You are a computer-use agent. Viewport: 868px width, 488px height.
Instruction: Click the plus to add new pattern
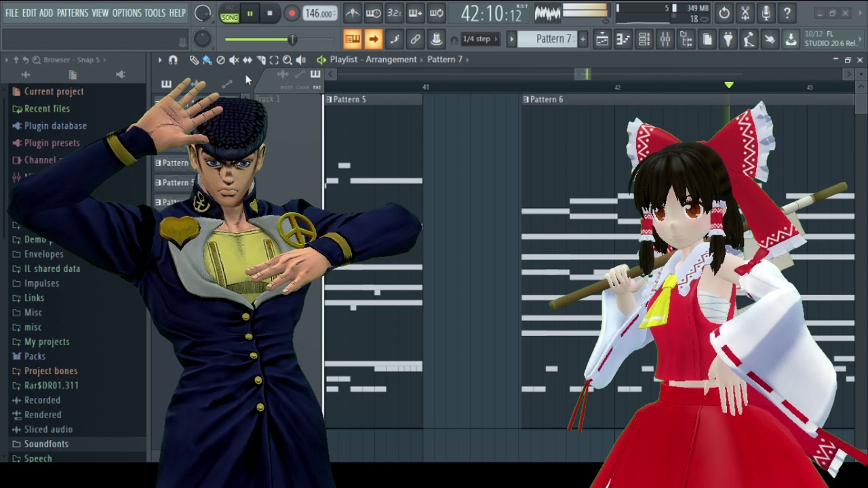582,39
